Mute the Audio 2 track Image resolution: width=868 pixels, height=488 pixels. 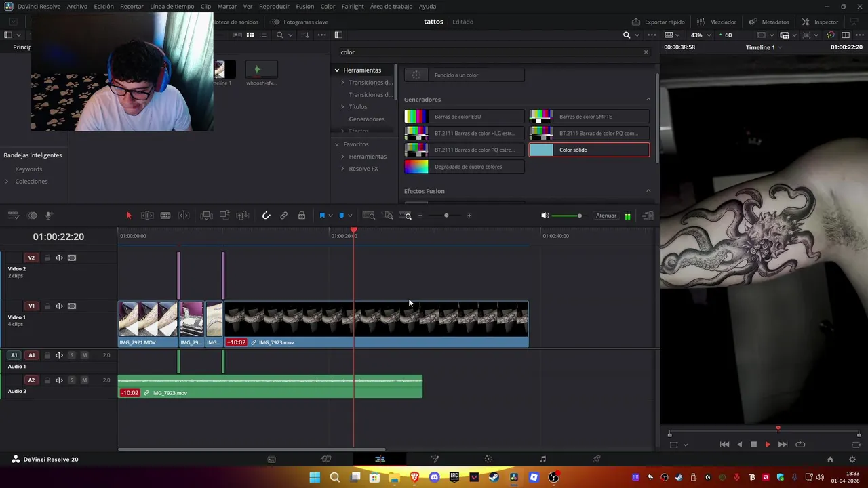click(x=84, y=380)
